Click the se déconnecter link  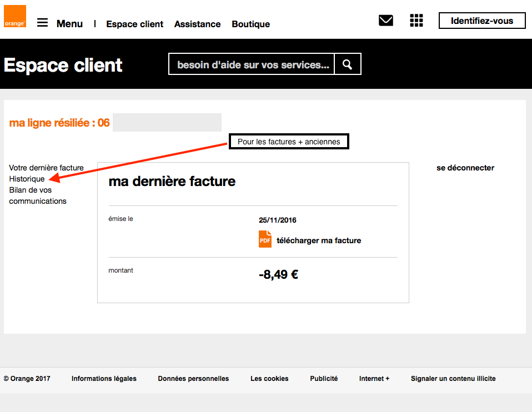465,168
